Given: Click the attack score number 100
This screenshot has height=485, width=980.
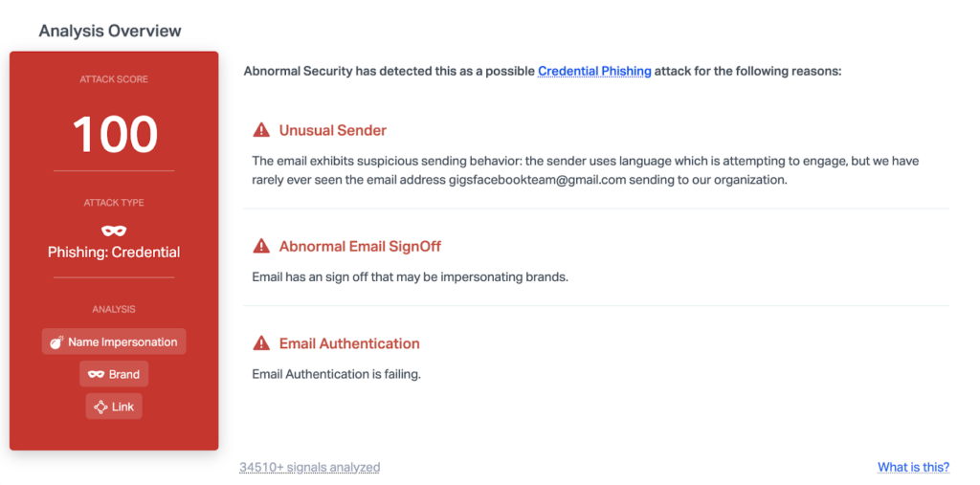Looking at the screenshot, I should [114, 134].
